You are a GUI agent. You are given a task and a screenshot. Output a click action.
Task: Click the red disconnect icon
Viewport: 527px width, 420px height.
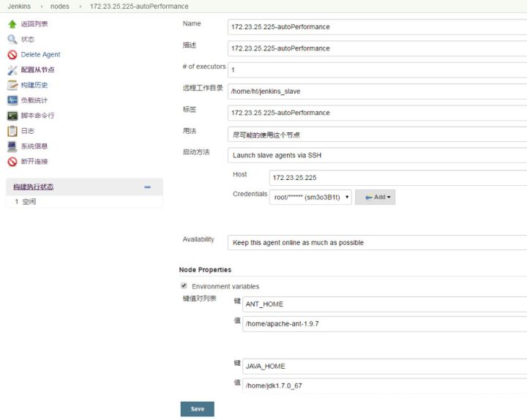tap(12, 162)
